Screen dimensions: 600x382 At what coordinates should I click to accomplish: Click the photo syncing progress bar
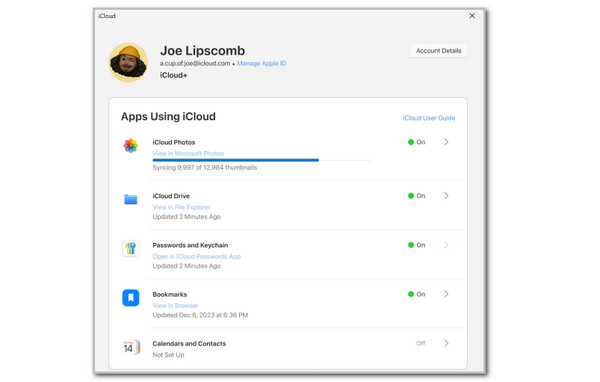262,160
